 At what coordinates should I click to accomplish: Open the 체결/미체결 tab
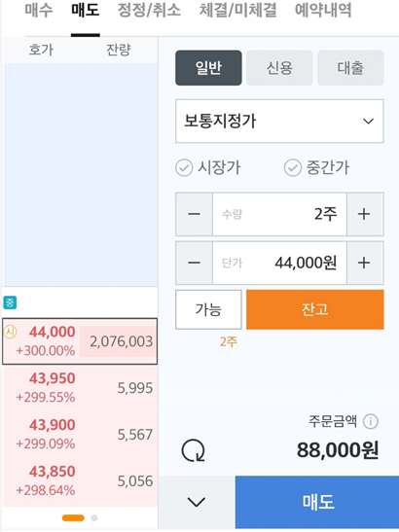[x=237, y=10]
